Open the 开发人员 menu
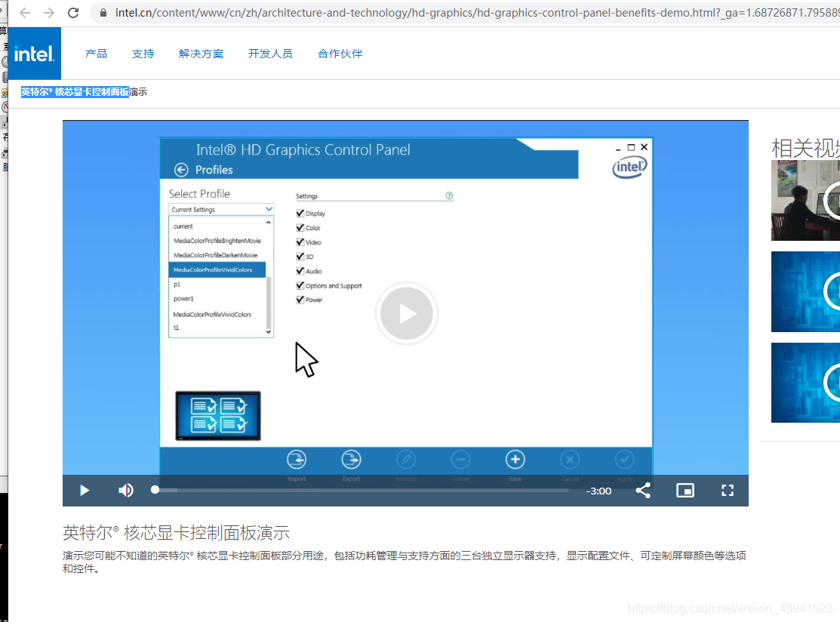Image resolution: width=840 pixels, height=622 pixels. pyautogui.click(x=270, y=54)
